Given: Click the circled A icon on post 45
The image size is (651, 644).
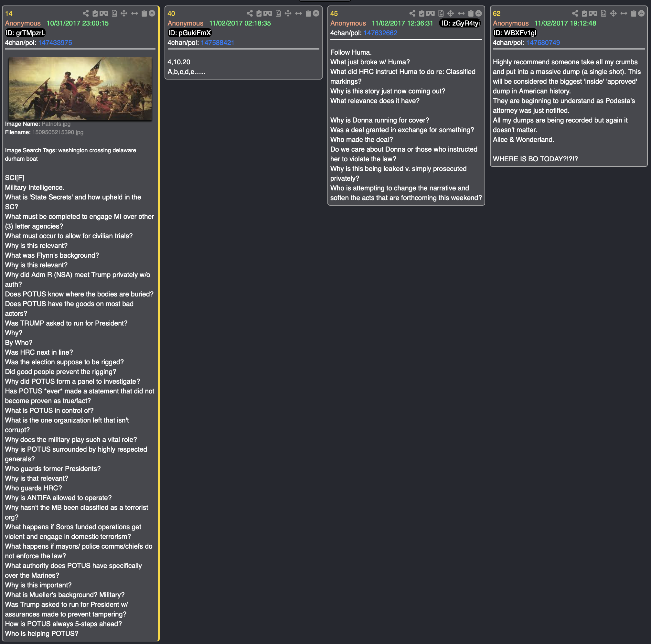Looking at the screenshot, I should pos(478,14).
